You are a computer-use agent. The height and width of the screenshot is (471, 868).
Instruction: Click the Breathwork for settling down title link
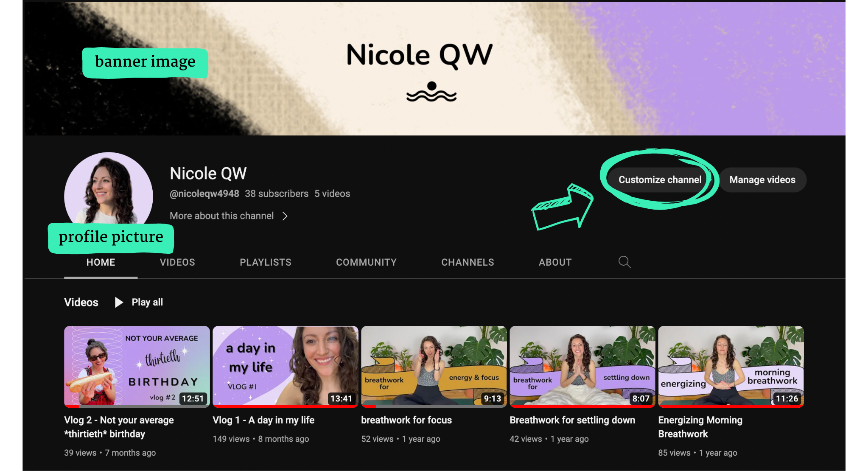click(x=572, y=420)
